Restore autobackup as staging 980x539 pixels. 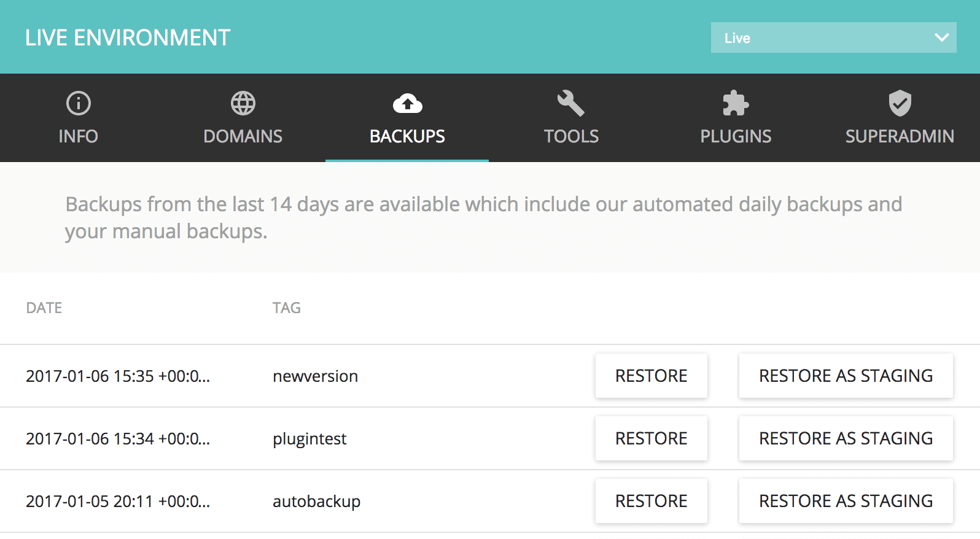[846, 501]
